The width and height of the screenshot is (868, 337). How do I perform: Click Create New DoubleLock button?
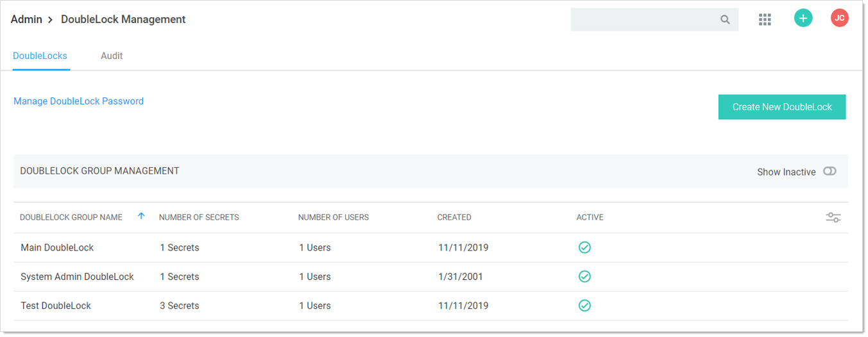[782, 107]
